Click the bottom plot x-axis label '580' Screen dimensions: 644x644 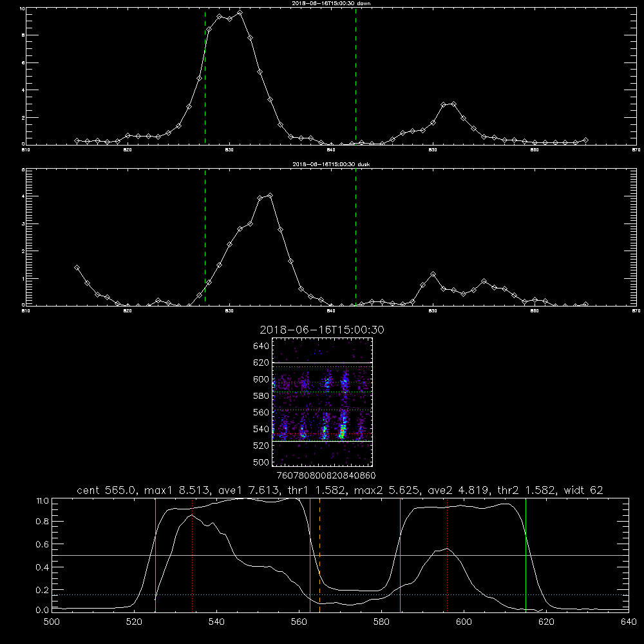[381, 622]
